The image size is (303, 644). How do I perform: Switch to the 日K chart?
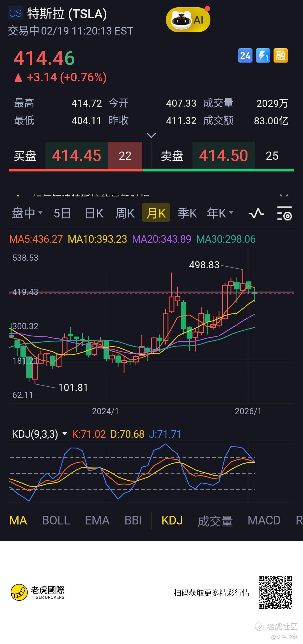(x=94, y=213)
